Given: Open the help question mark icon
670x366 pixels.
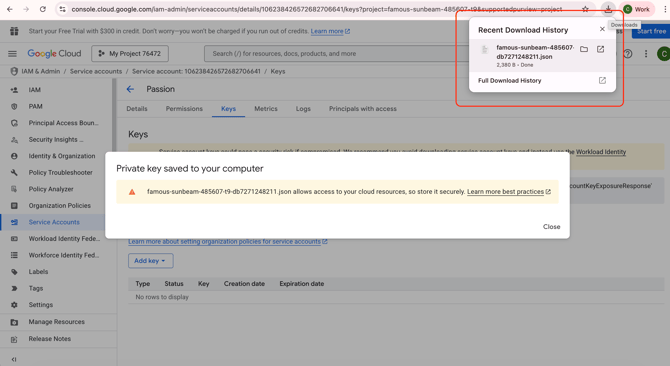Looking at the screenshot, I should click(x=628, y=54).
